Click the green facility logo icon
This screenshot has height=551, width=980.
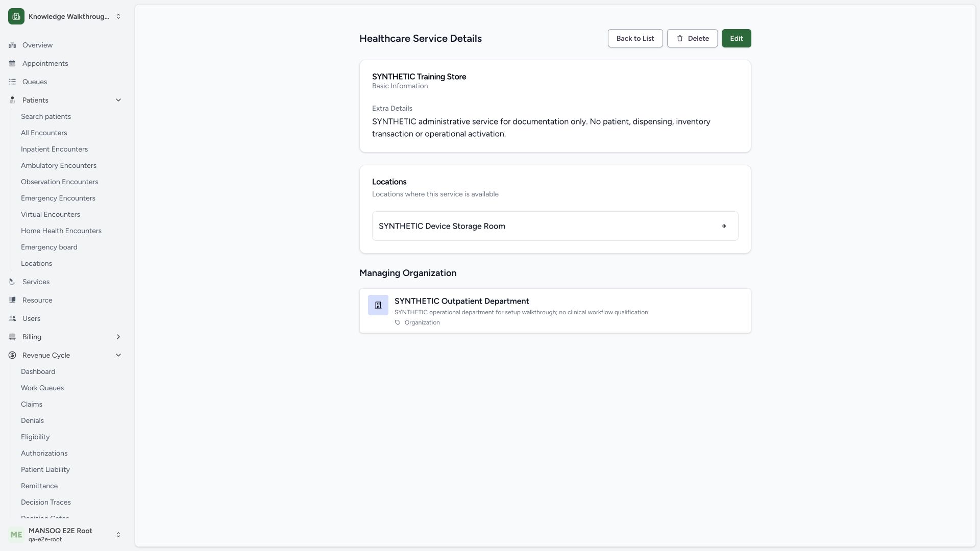[x=16, y=16]
